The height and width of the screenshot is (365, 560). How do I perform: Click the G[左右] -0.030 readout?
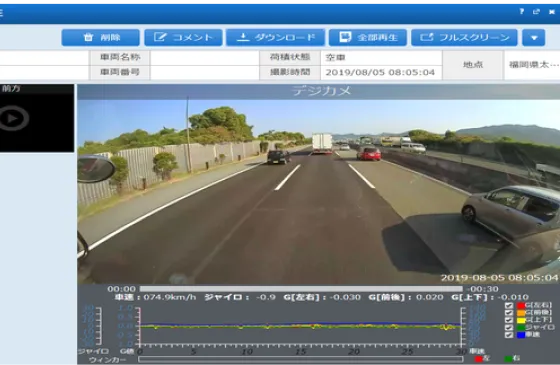[322, 297]
